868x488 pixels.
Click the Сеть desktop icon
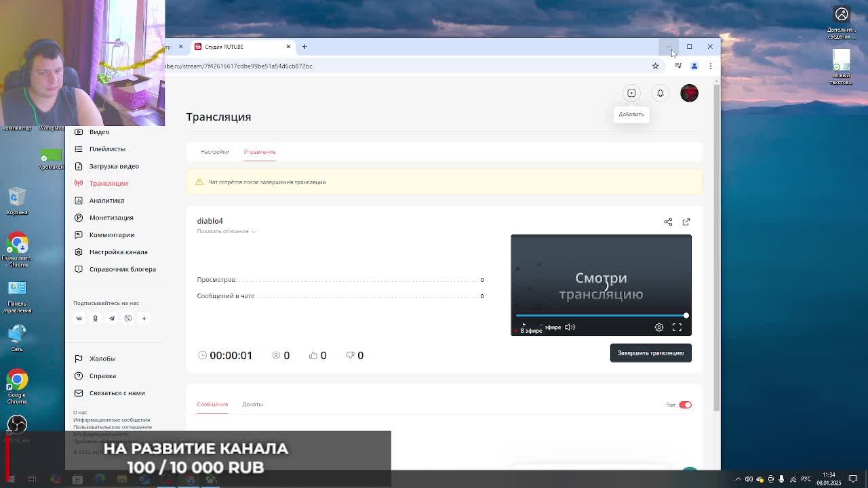17,338
